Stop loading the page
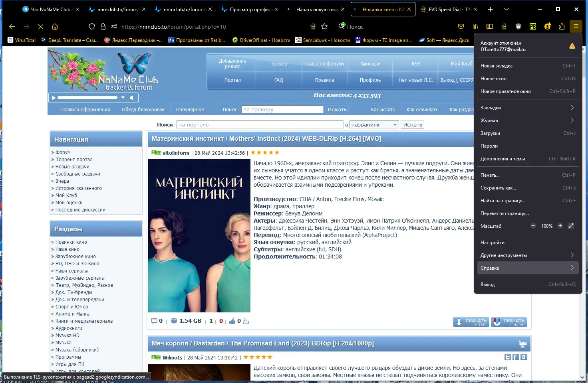 [41, 27]
